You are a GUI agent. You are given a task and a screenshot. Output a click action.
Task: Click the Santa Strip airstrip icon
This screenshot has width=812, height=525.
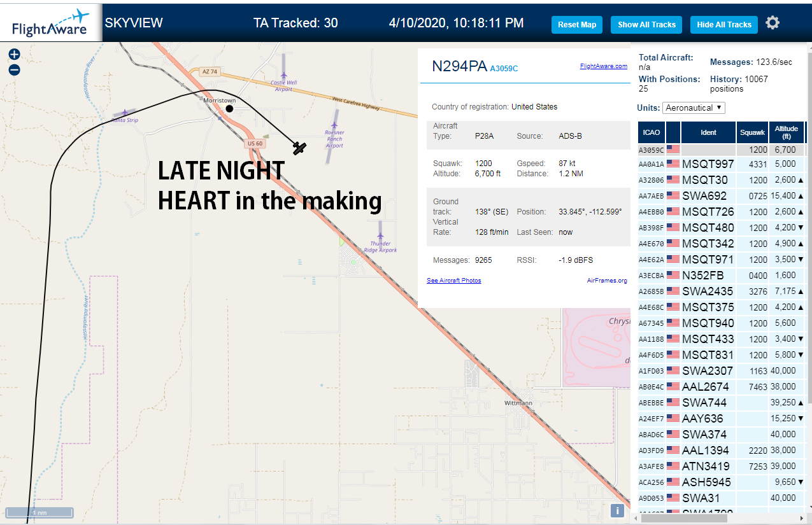click(x=124, y=113)
